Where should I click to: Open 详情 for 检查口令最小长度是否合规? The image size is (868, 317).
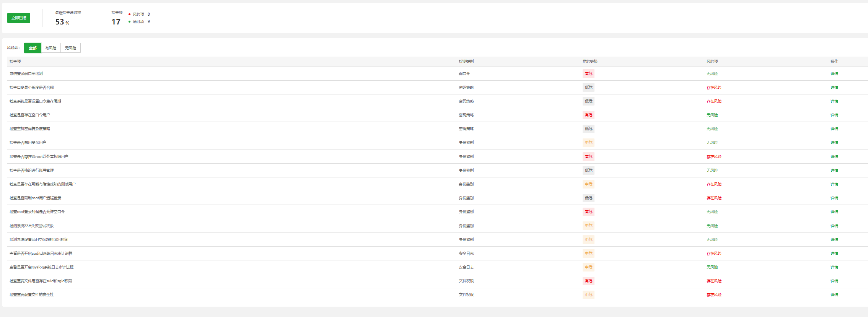[x=834, y=88]
